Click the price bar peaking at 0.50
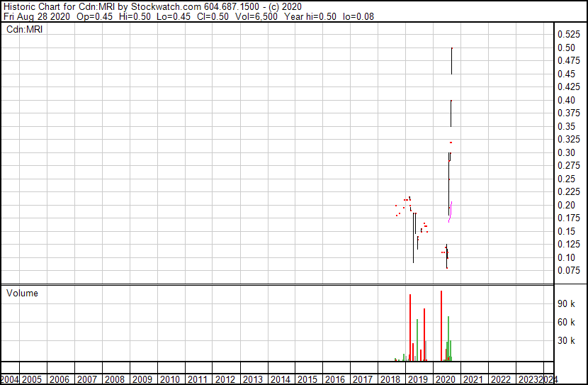This screenshot has width=588, height=385. (x=452, y=61)
